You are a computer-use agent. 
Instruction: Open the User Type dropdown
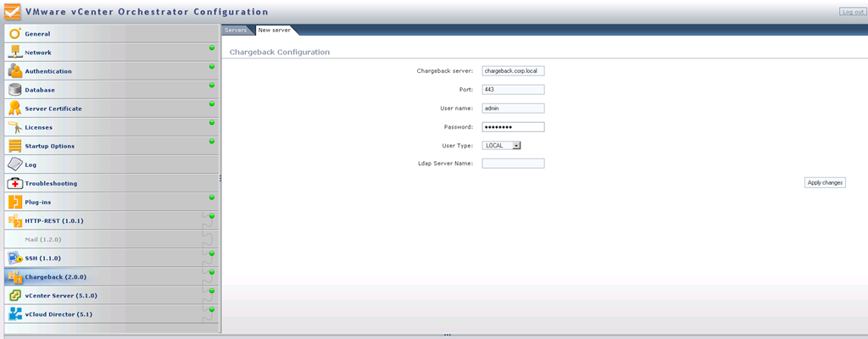(x=502, y=145)
